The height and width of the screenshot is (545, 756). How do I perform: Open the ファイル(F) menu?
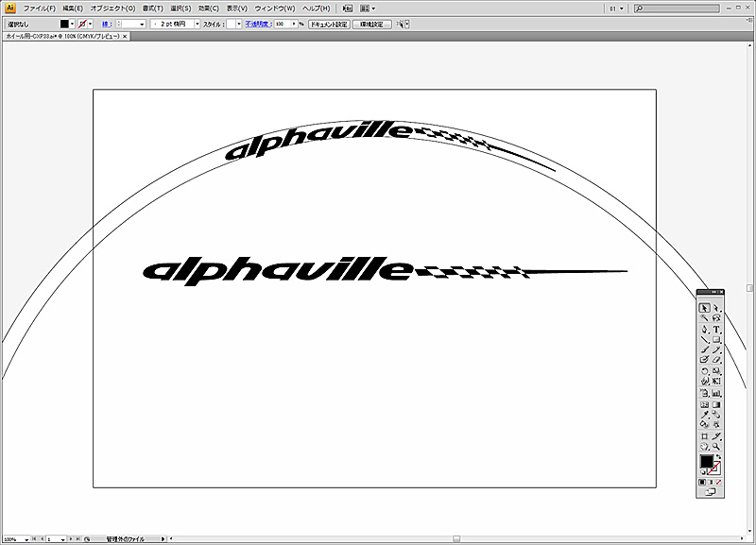pos(40,9)
